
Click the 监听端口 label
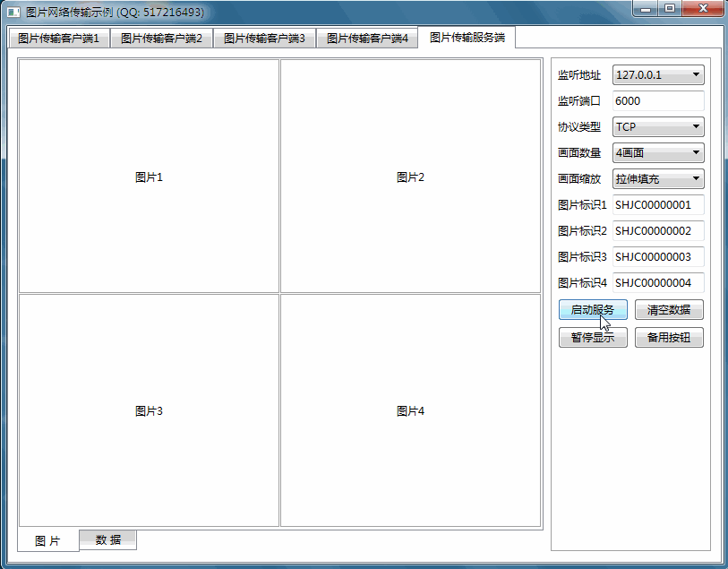(579, 100)
